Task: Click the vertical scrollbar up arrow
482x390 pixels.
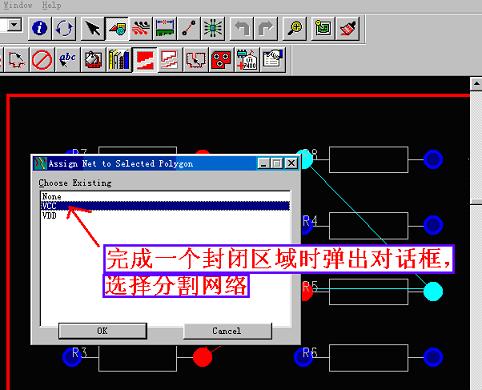Action: [476, 84]
